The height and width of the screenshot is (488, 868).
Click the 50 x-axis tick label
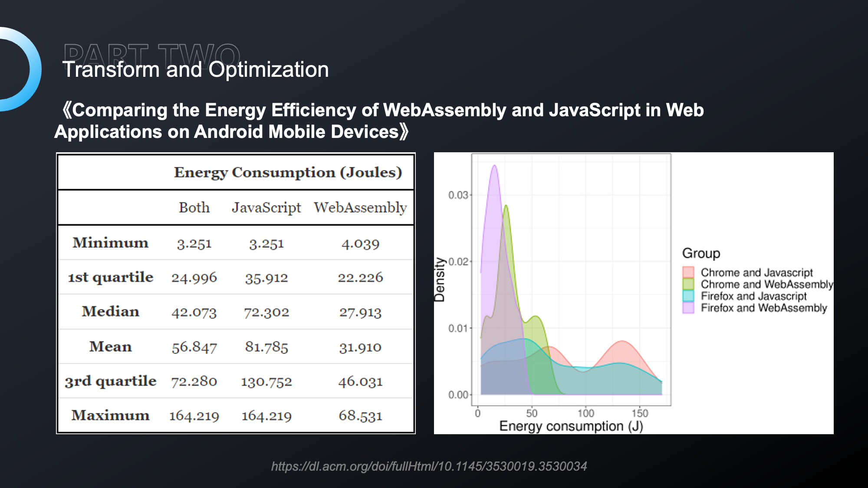[x=532, y=413]
